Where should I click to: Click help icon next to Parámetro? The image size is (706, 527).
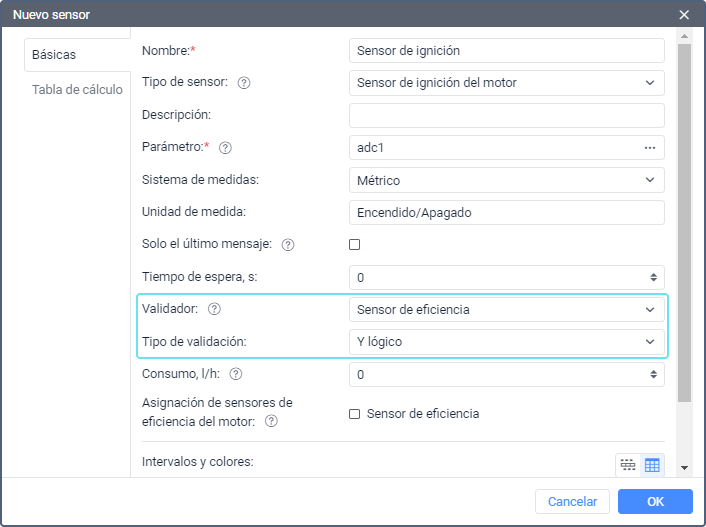coord(225,148)
